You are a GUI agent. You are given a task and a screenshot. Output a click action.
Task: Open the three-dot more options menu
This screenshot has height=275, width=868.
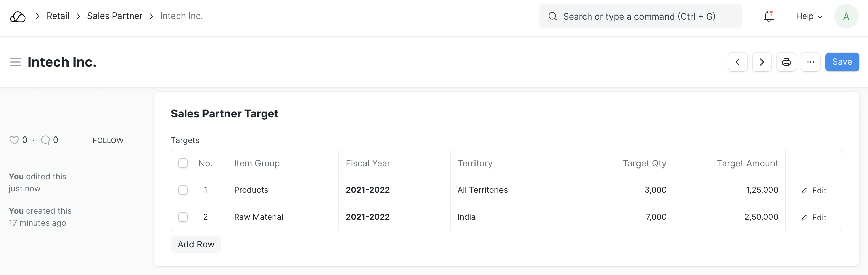[810, 62]
